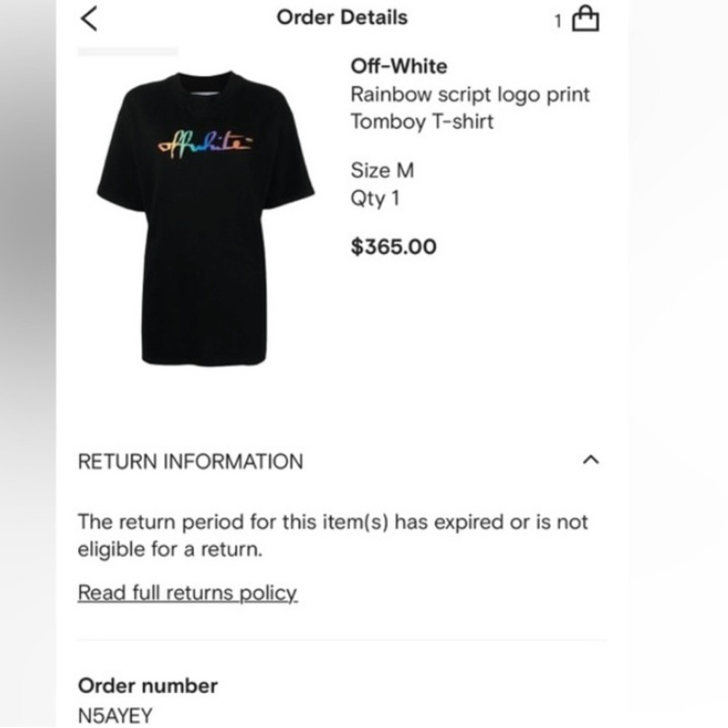This screenshot has width=728, height=728.
Task: Select the Off-White brand name
Action: (x=399, y=66)
